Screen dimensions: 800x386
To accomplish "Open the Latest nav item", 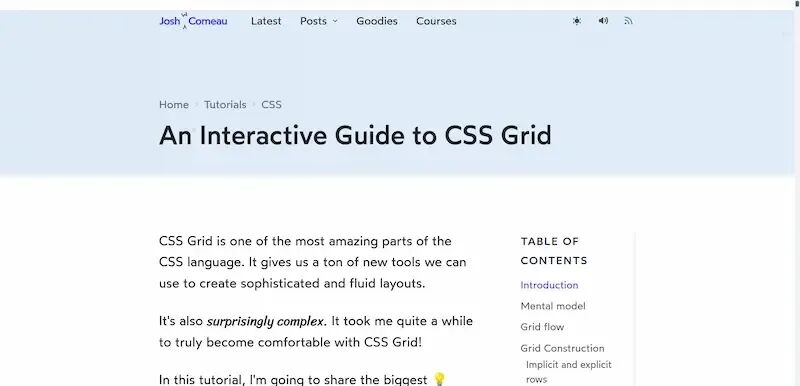I will click(266, 21).
